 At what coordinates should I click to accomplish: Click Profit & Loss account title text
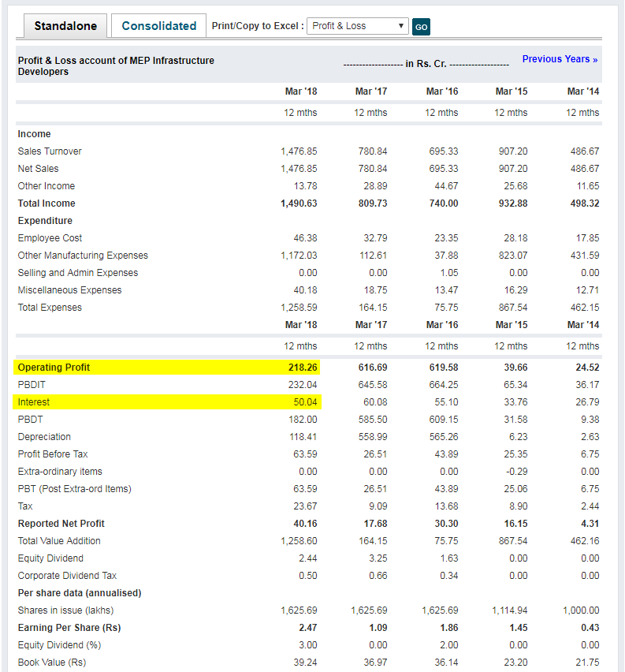[x=116, y=66]
